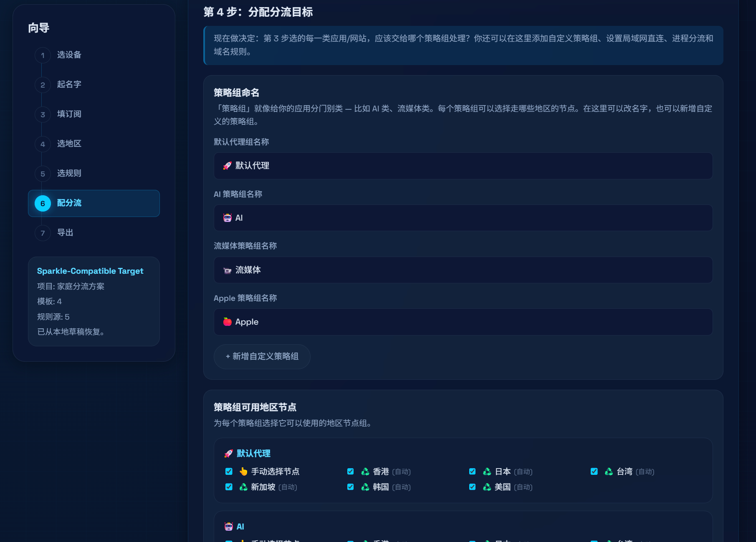Click the Apple strategy group name field
This screenshot has height=542, width=756.
[x=463, y=322]
